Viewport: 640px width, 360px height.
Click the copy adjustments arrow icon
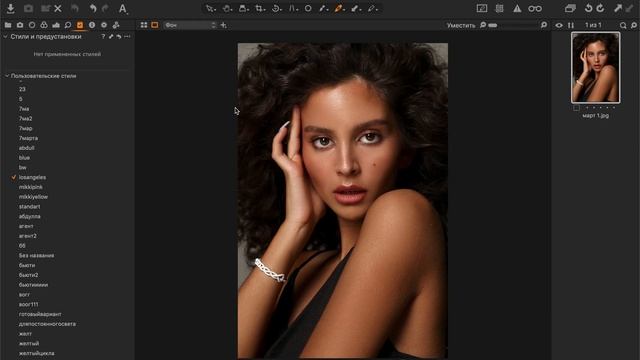[x=618, y=8]
